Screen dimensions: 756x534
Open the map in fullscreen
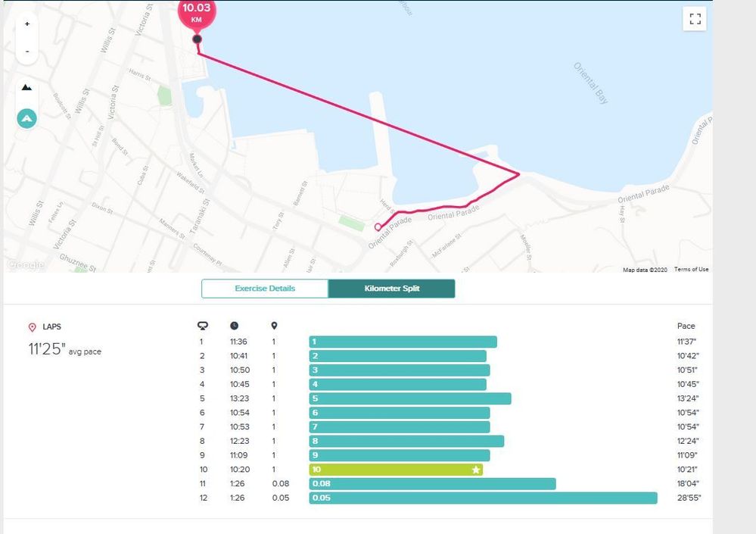[x=695, y=19]
